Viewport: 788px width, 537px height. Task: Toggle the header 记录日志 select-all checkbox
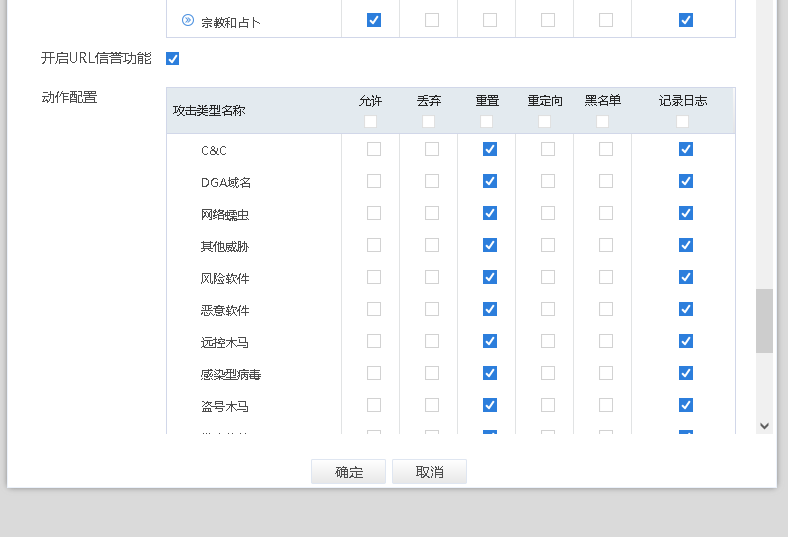(683, 121)
